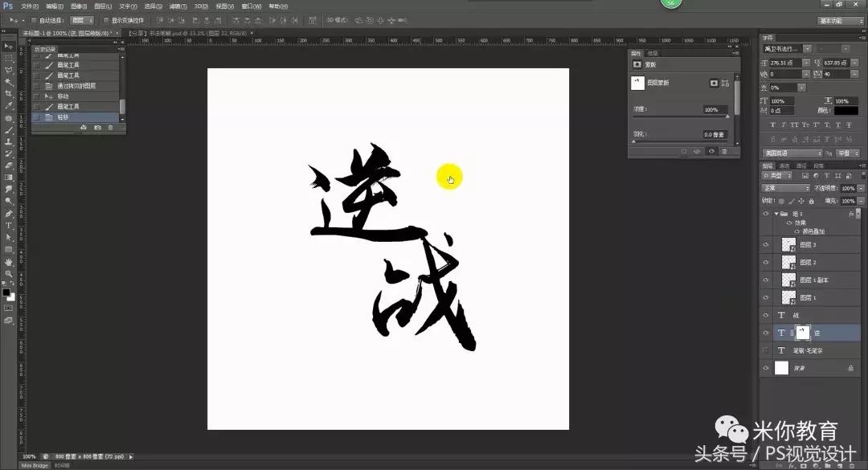Viewport: 868px width, 470px height.
Task: Hide the 战 text layer visibility
Action: pos(764,313)
